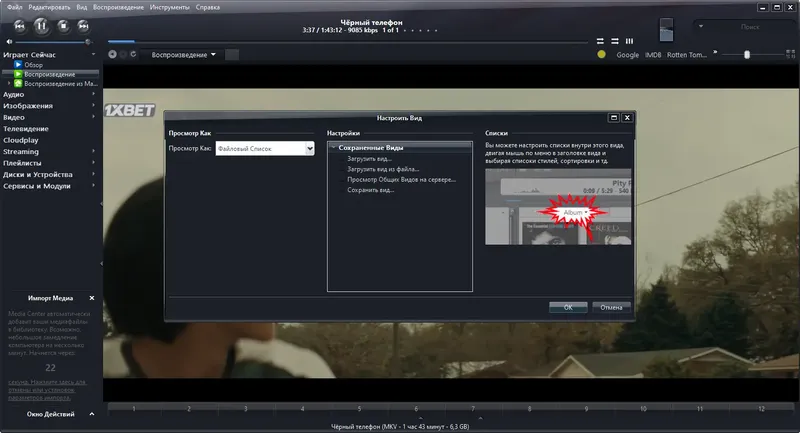This screenshot has width=800, height=433.
Task: Expand Воспроизведение из Ма... tree node
Action: pos(9,83)
